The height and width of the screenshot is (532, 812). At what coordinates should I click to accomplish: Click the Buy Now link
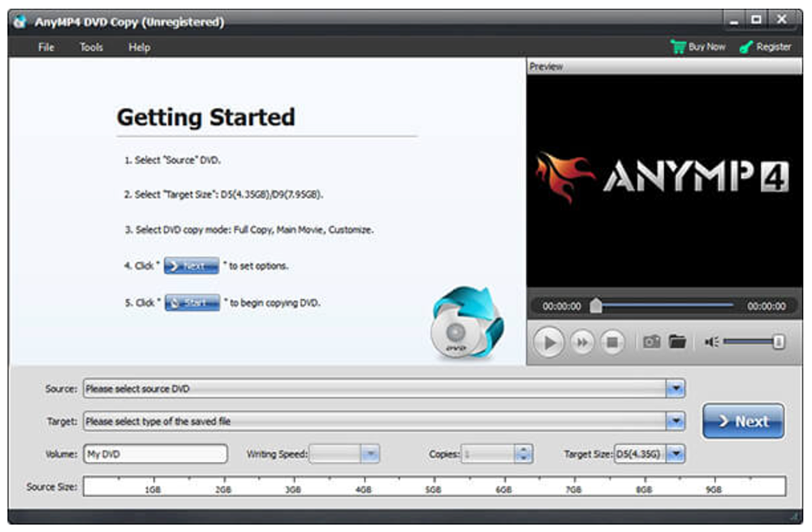pos(707,46)
